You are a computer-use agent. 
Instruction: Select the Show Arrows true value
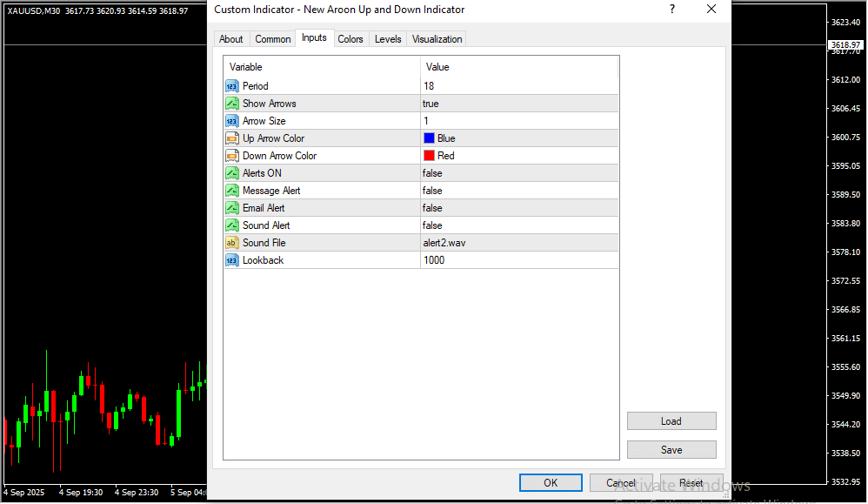(x=518, y=104)
